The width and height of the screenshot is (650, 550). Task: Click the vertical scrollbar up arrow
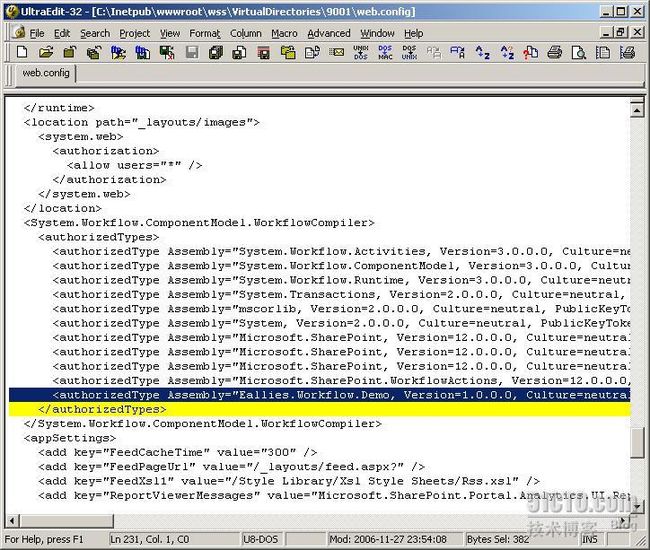click(x=636, y=109)
